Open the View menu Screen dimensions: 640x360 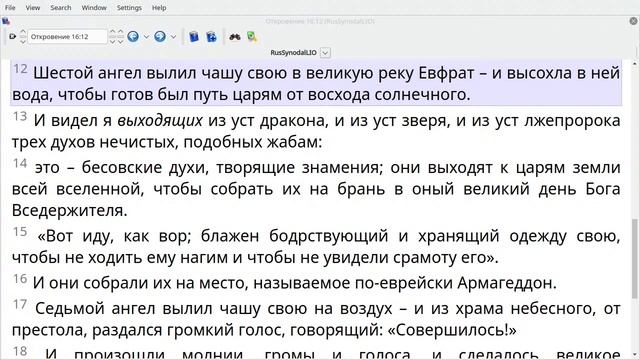click(33, 7)
